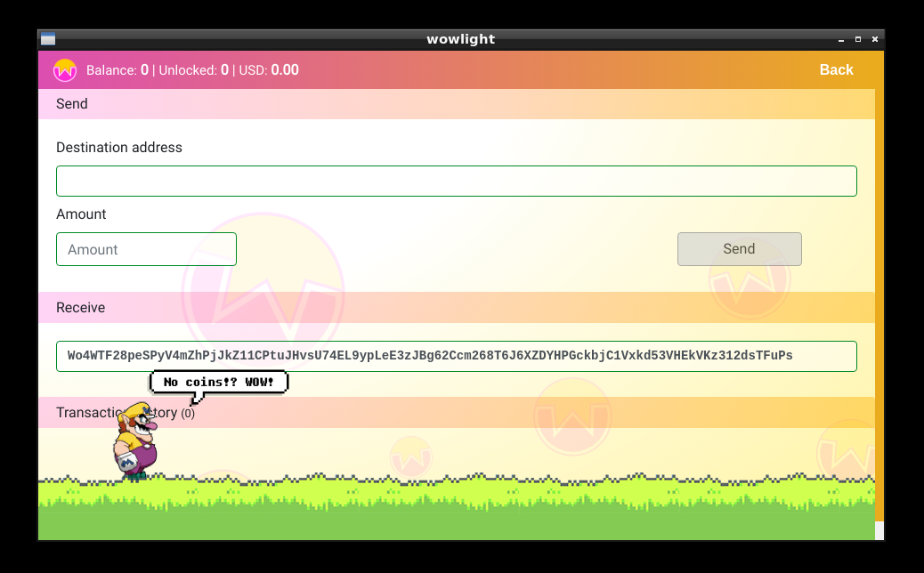Image resolution: width=924 pixels, height=573 pixels.
Task: Minimize the wowlight window
Action: click(x=841, y=39)
